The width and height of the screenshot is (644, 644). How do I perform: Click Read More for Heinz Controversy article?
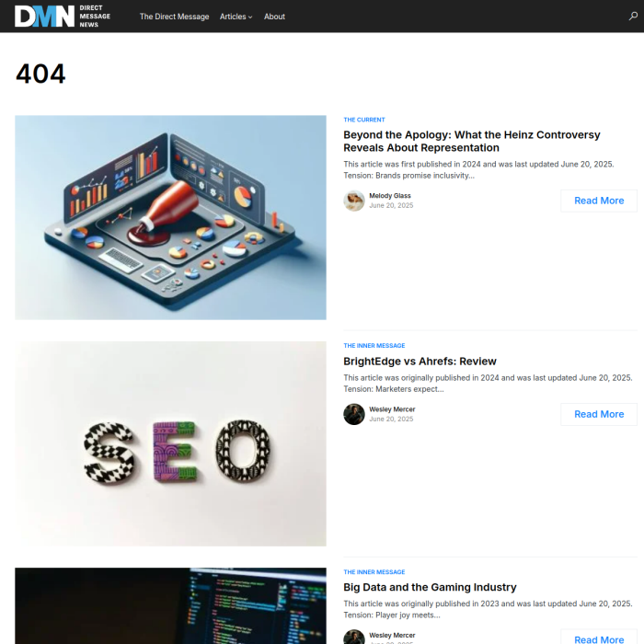599,201
